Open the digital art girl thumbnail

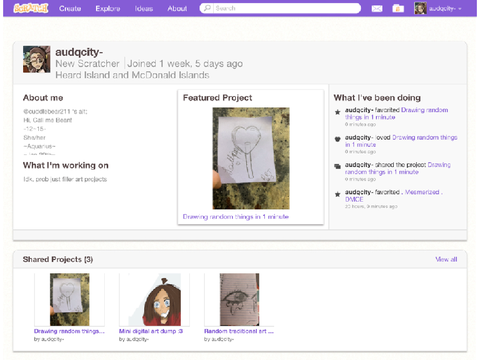point(155,299)
